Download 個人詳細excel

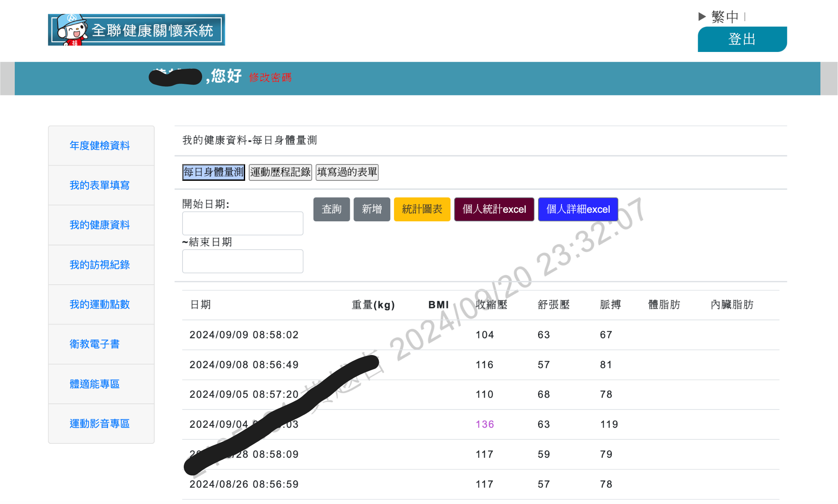[x=578, y=209]
